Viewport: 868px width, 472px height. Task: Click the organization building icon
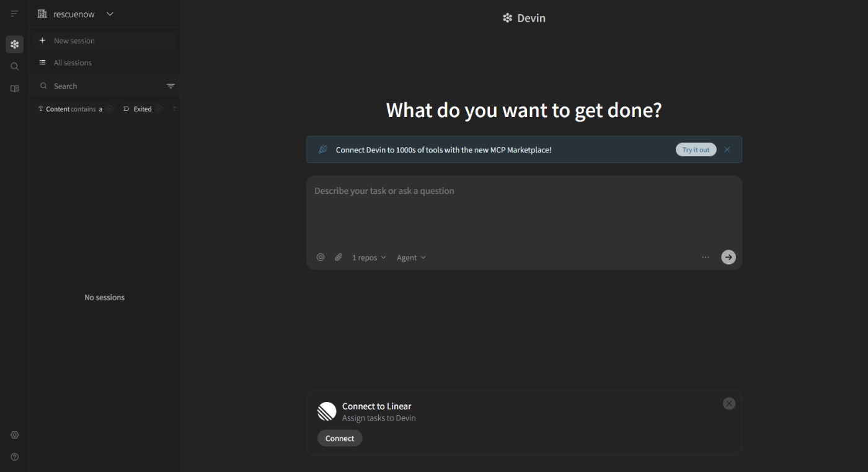click(42, 14)
